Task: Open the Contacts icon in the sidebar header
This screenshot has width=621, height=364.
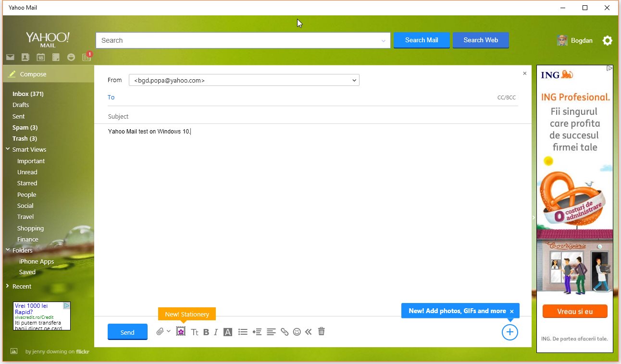Action: (x=25, y=57)
